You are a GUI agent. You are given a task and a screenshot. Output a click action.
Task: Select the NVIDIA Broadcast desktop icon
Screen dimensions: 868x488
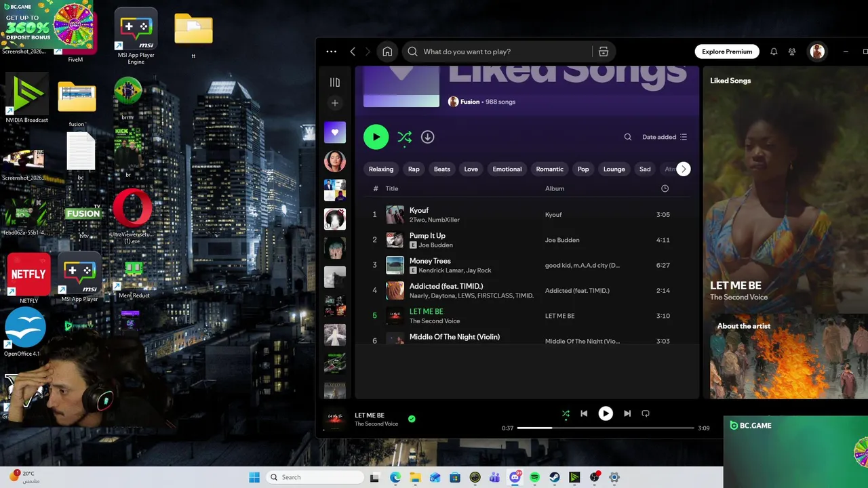coord(26,99)
